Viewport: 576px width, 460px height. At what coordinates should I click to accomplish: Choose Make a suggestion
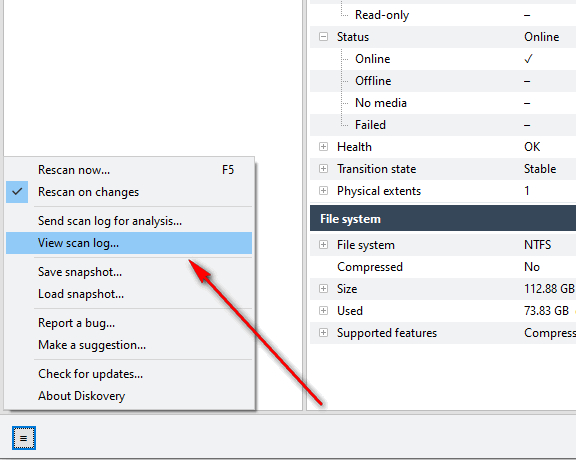129,345
